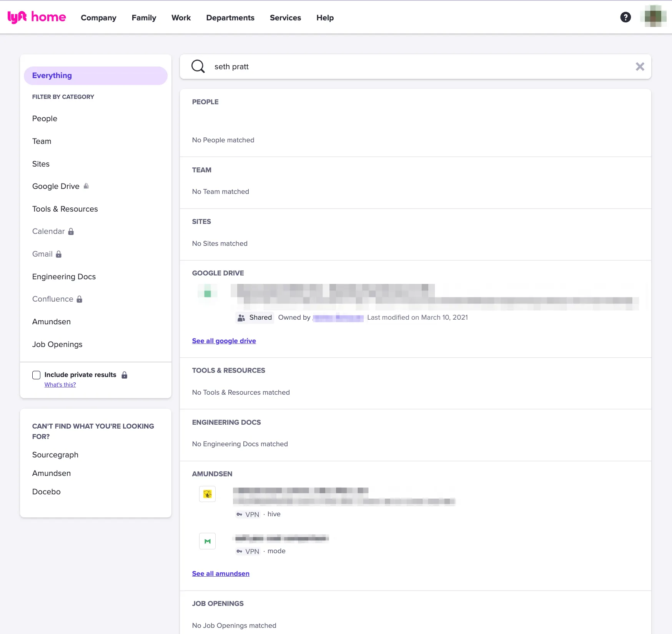Click lock icon next to Google Drive filter
This screenshot has height=634, width=672.
pyautogui.click(x=86, y=186)
